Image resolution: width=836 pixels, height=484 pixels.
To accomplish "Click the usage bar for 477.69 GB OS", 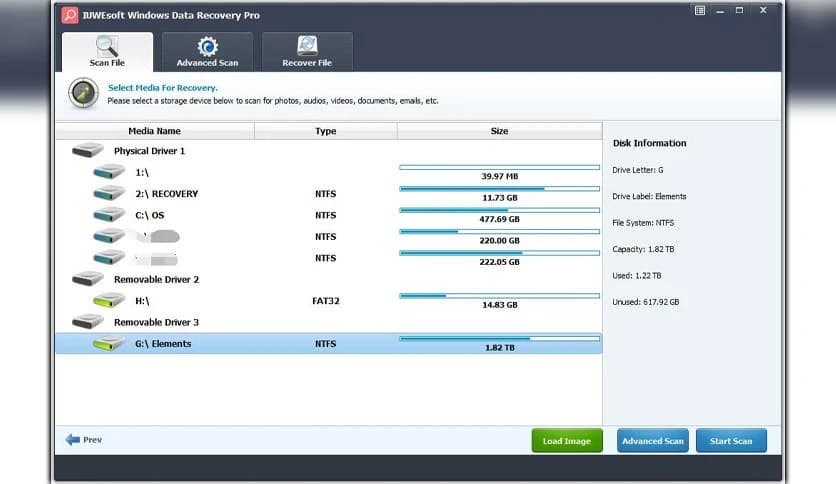I will (x=500, y=210).
